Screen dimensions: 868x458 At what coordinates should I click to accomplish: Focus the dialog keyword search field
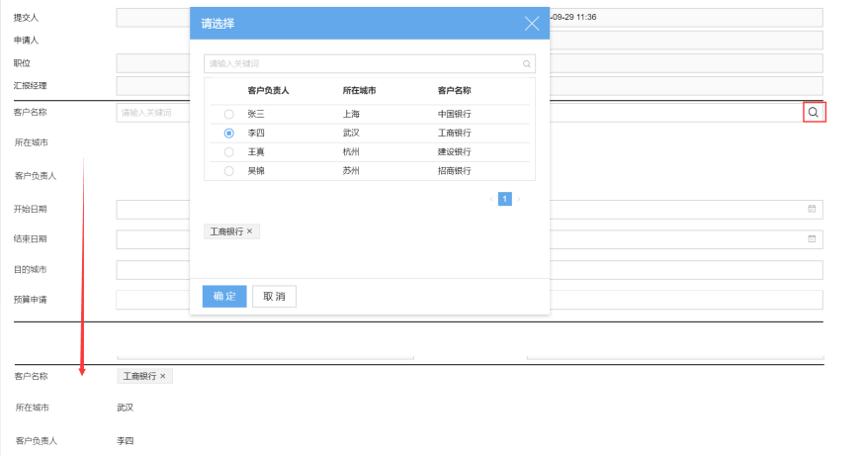click(x=369, y=63)
